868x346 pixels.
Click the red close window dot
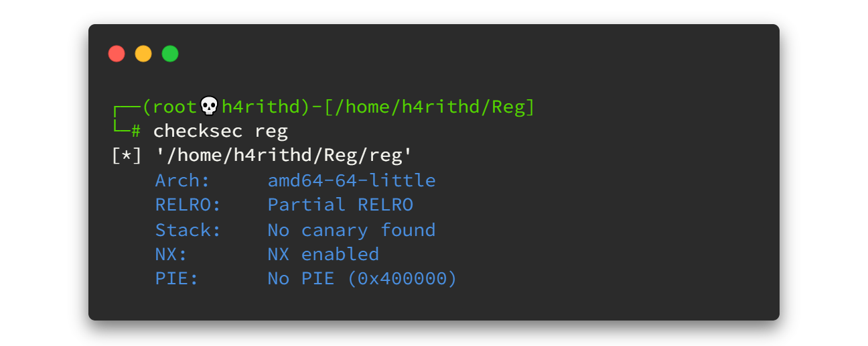tap(117, 54)
